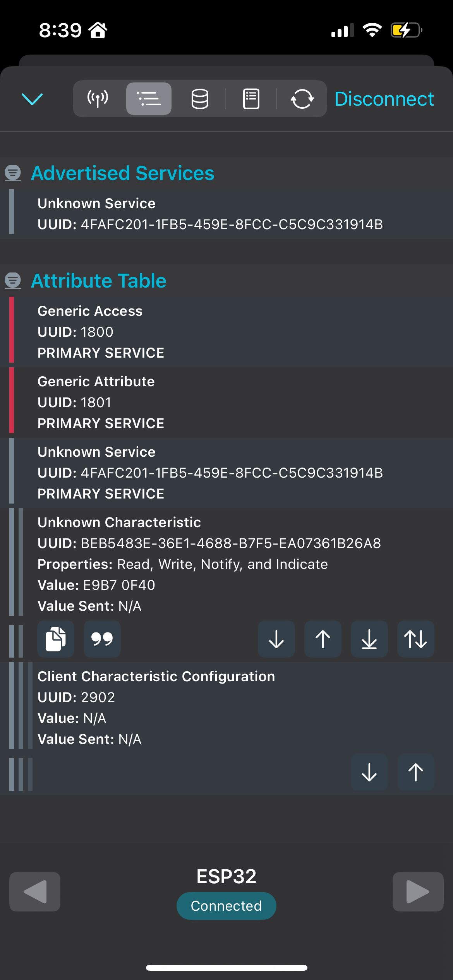Disconnect from the ESP32 device
453x980 pixels.
pyautogui.click(x=384, y=99)
